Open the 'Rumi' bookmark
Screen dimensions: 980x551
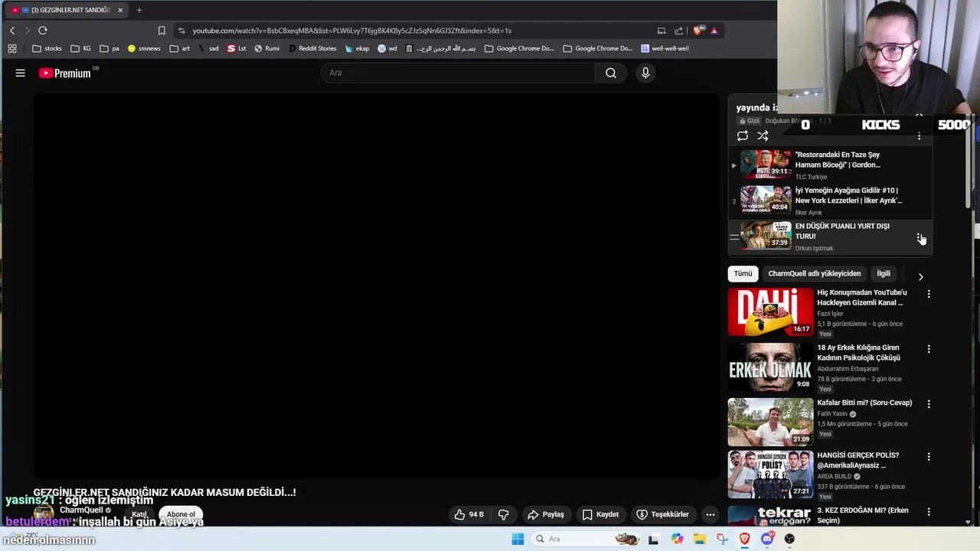267,48
